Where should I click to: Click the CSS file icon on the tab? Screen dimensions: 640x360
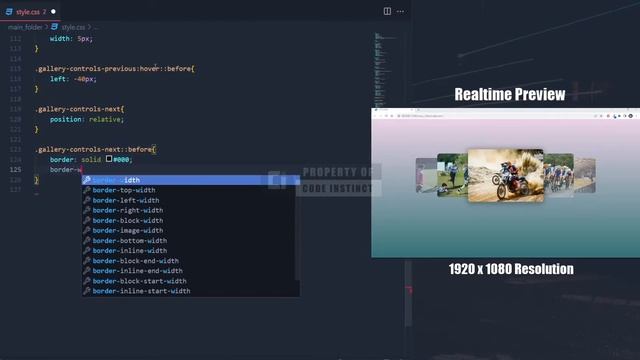tap(9, 11)
